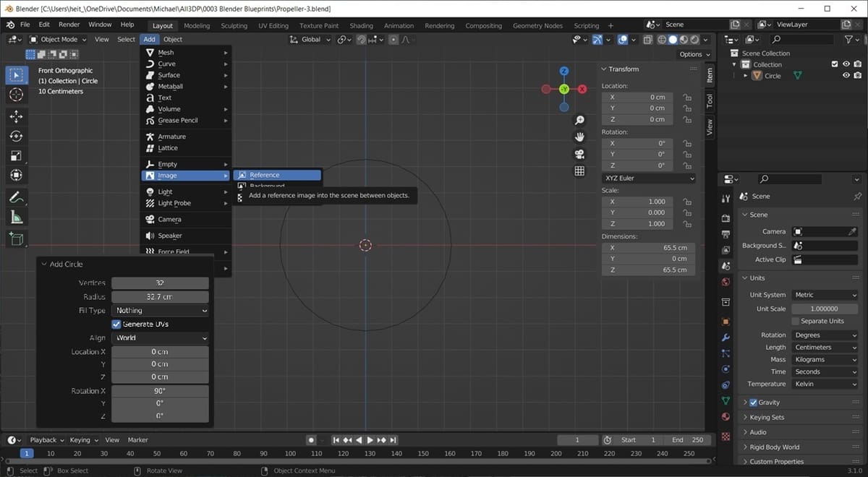This screenshot has height=477, width=868.
Task: Click the red X axis gizmo
Action: (581, 89)
